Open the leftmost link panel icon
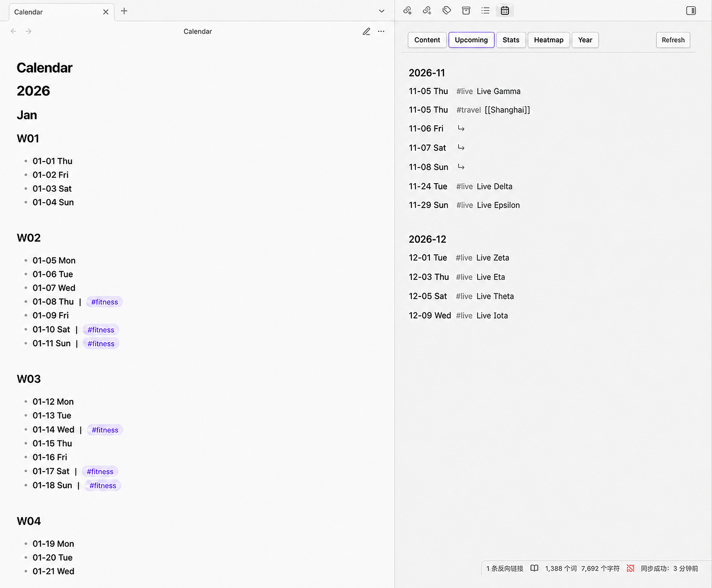Screen dimensions: 712x588 407,11
